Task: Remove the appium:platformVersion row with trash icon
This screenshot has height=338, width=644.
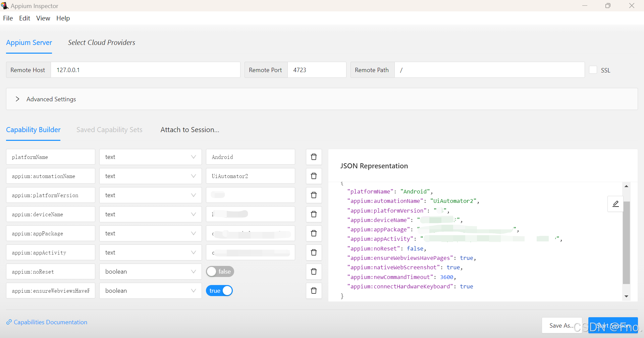Action: tap(314, 195)
